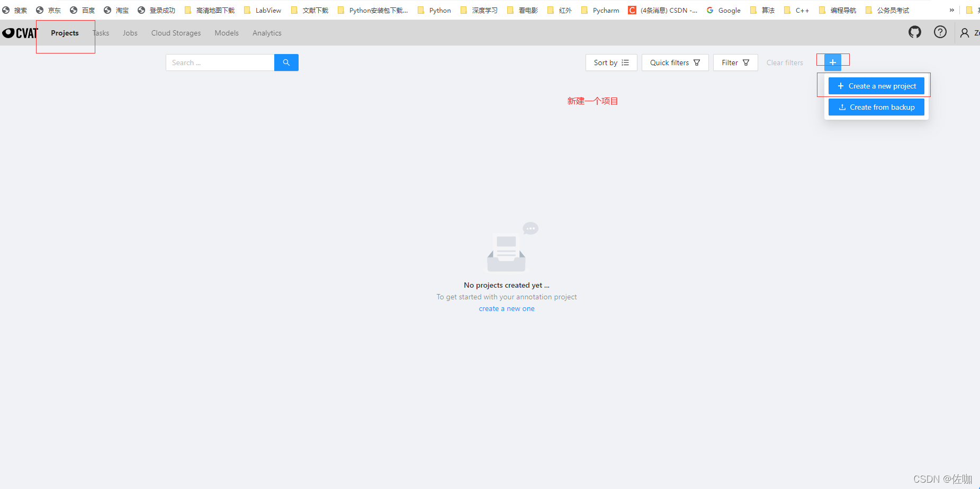
Task: Open the 百度 bookmark
Action: click(x=83, y=10)
